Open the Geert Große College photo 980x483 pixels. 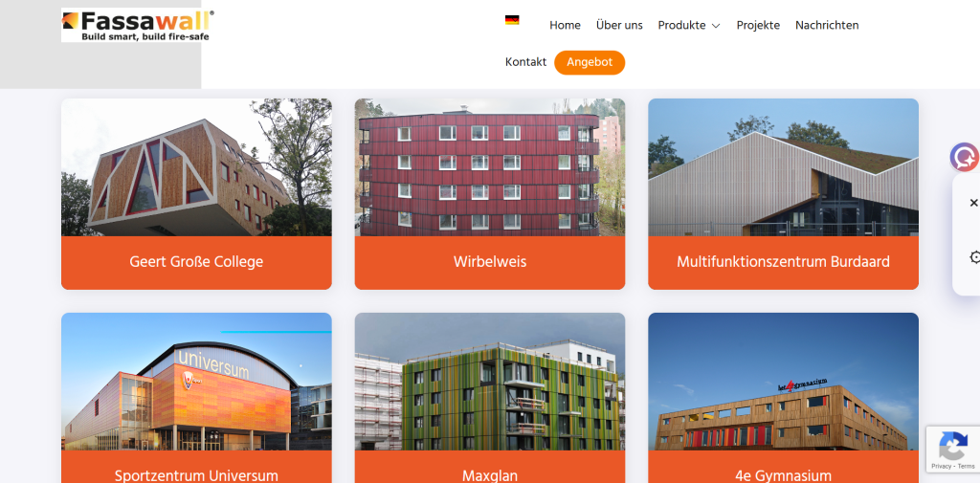[x=196, y=167]
